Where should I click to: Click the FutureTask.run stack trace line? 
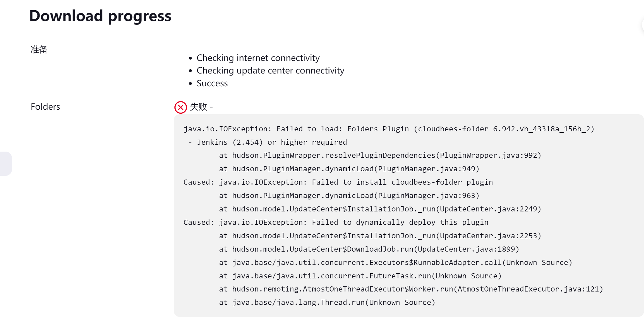click(x=360, y=276)
